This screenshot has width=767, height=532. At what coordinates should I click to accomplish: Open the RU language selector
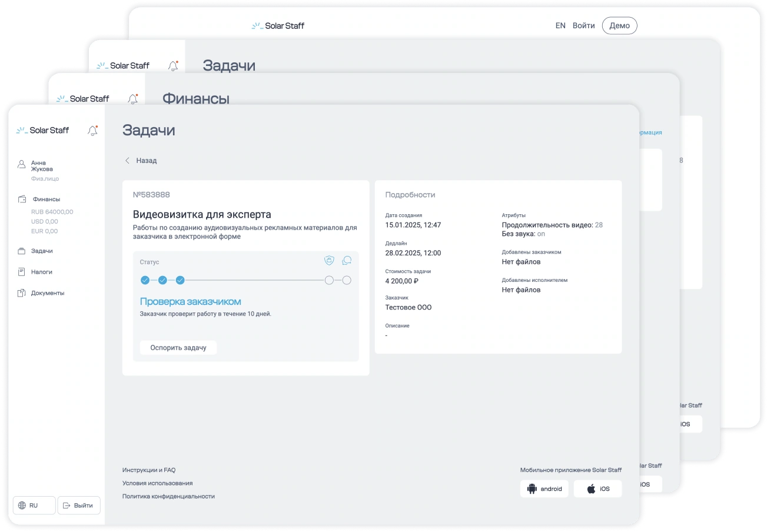click(x=34, y=506)
